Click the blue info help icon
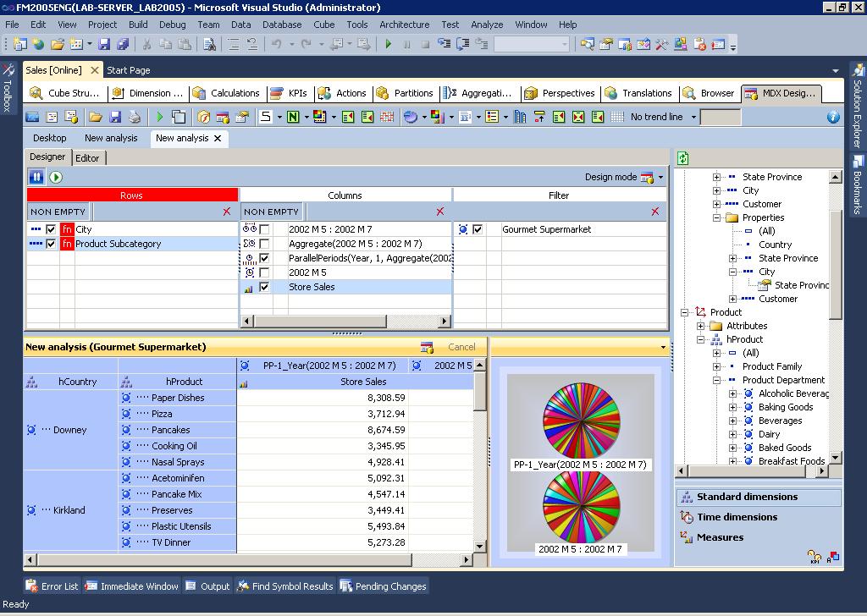The image size is (867, 616). tap(833, 117)
